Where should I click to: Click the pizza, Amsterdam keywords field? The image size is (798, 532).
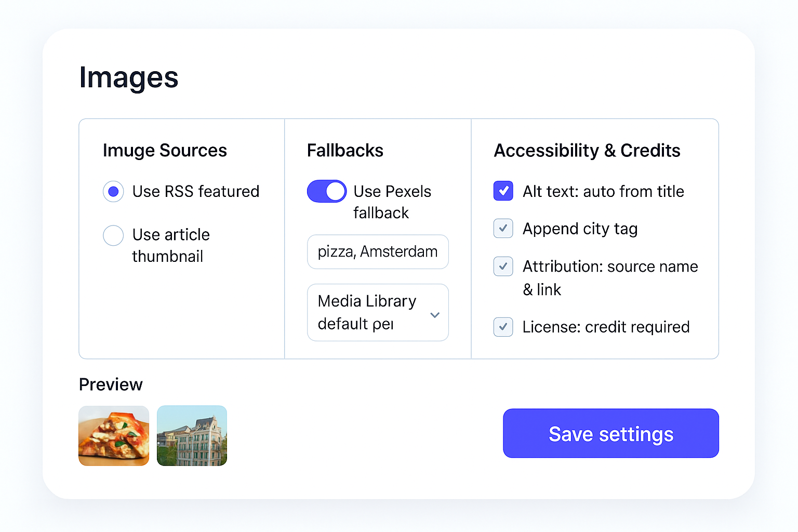pos(378,252)
